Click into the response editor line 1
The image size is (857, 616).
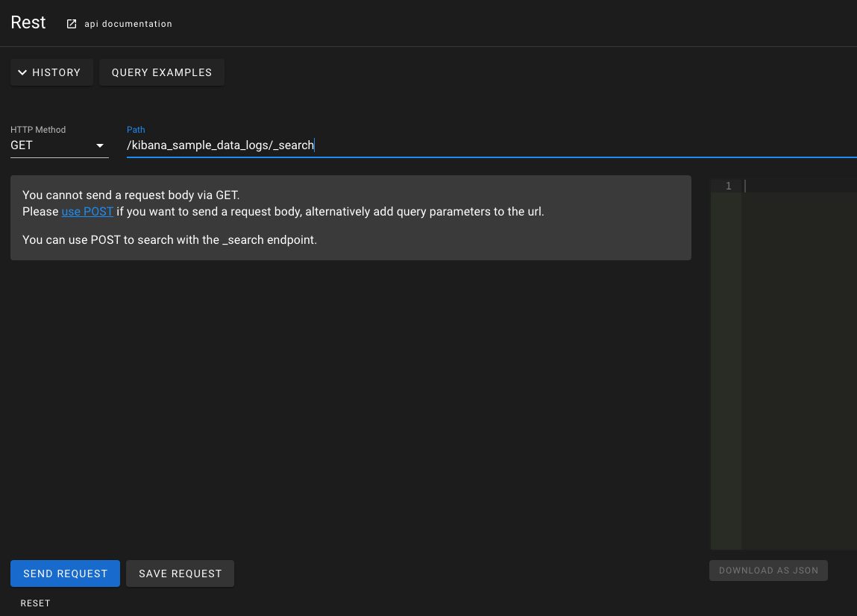point(800,186)
